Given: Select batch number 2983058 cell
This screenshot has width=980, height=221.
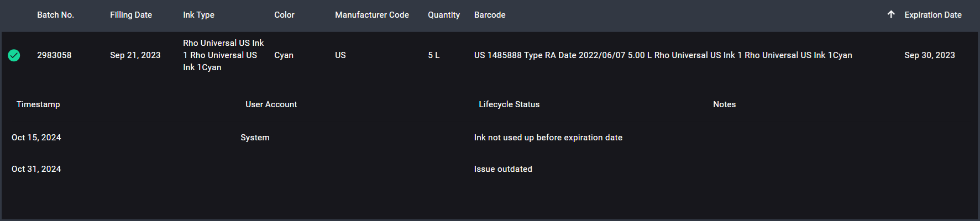Looking at the screenshot, I should coord(54,55).
